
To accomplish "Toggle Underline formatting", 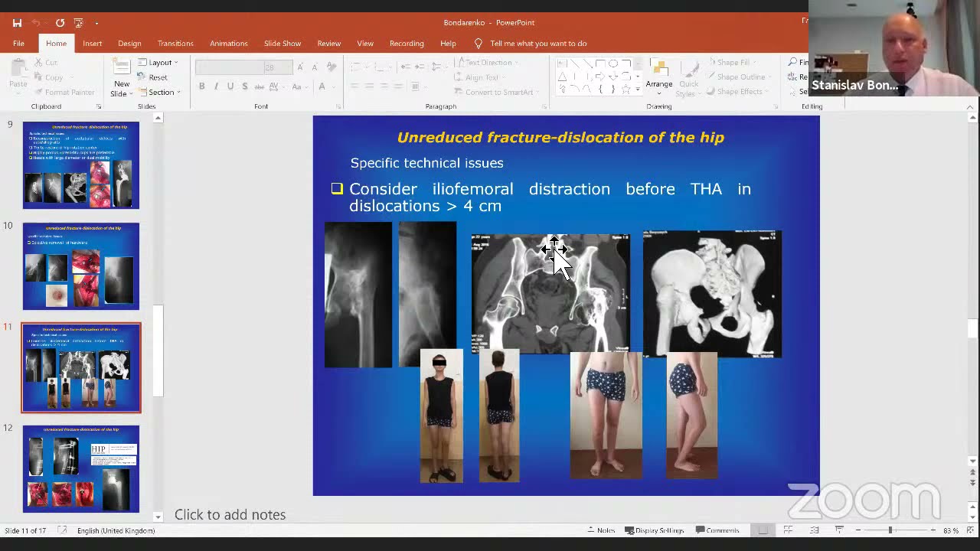I will pos(230,86).
